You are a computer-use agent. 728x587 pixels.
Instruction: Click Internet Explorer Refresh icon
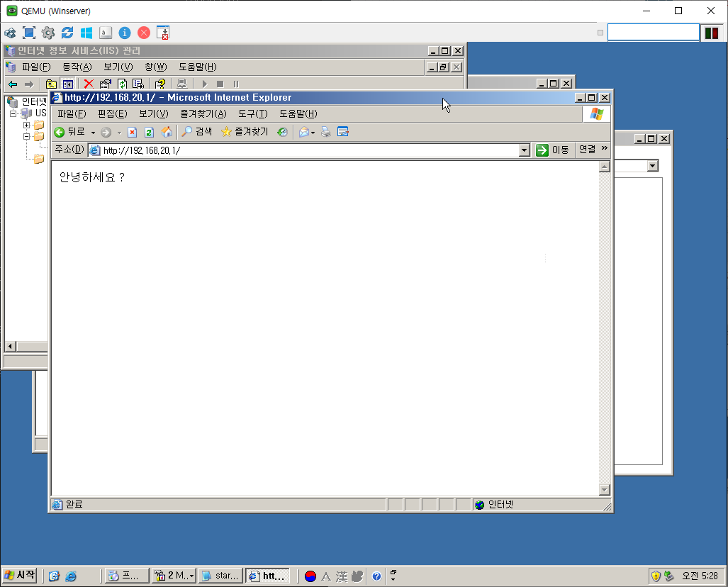[x=149, y=133]
